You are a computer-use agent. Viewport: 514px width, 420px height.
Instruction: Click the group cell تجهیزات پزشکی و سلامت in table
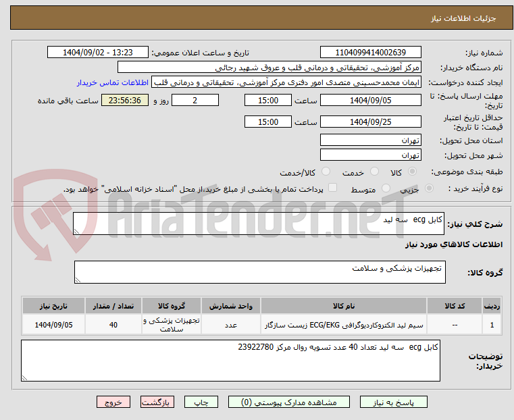tap(171, 325)
